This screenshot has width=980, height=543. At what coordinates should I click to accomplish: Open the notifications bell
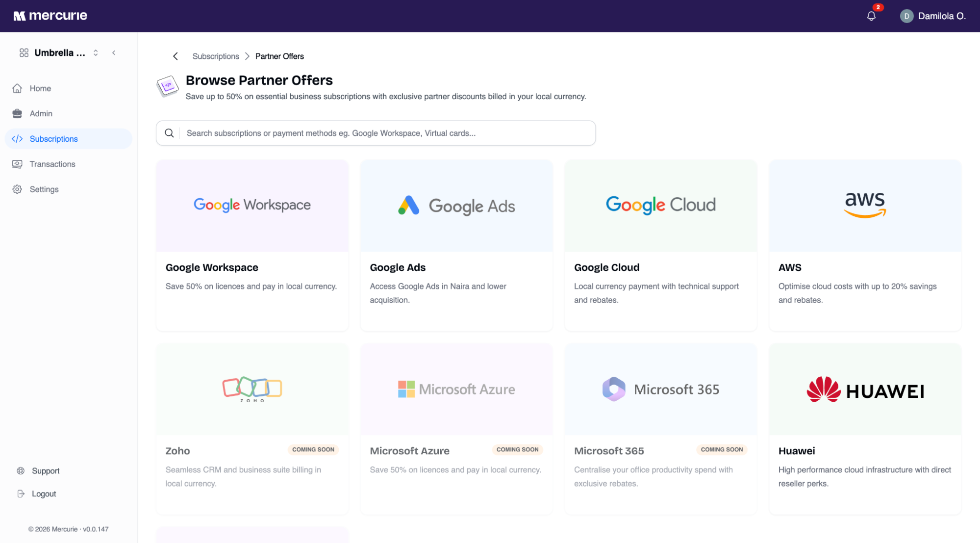pos(871,16)
